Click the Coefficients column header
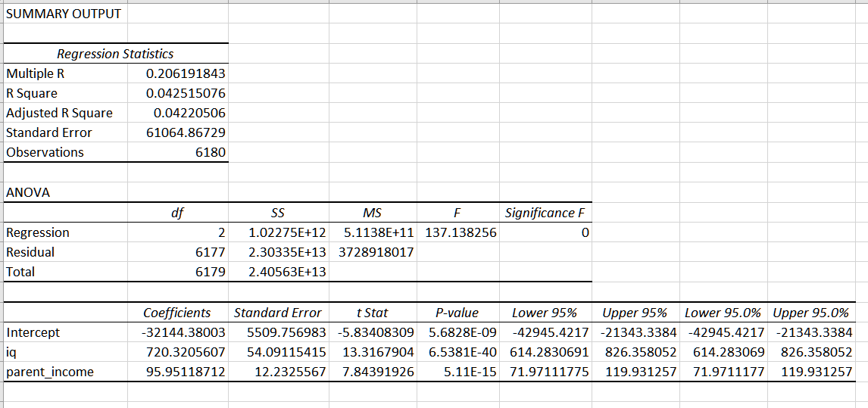 point(178,313)
